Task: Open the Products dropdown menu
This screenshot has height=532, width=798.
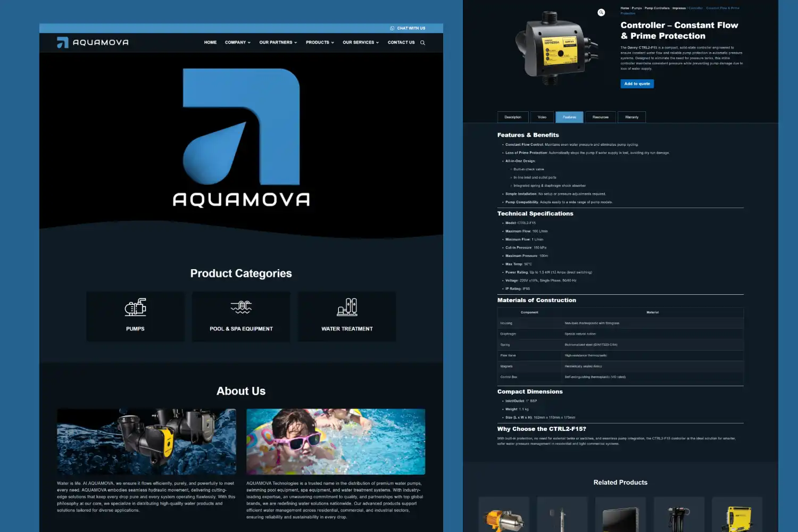Action: tap(320, 43)
